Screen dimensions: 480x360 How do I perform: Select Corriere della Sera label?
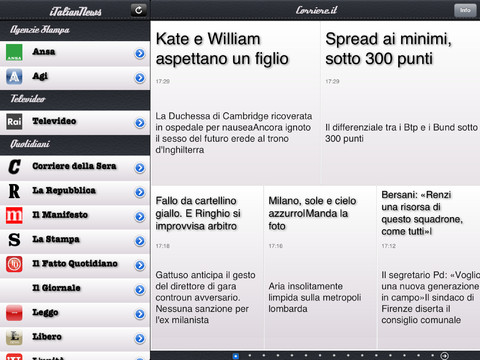[x=74, y=166]
